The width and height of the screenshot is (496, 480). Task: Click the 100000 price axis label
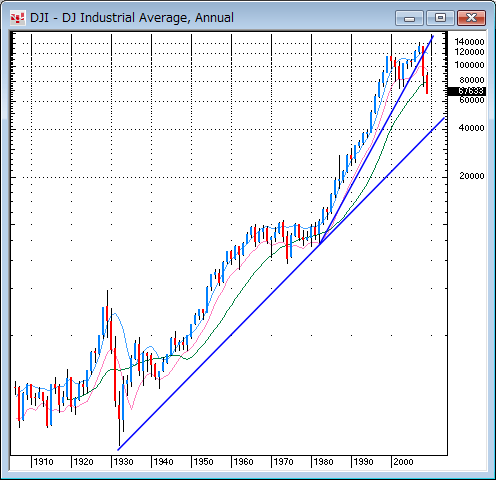(469, 65)
